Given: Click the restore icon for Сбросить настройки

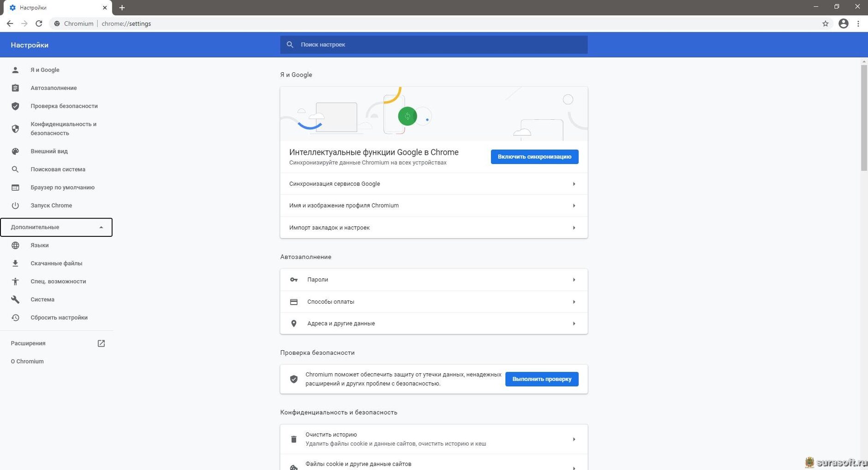Looking at the screenshot, I should 15,317.
